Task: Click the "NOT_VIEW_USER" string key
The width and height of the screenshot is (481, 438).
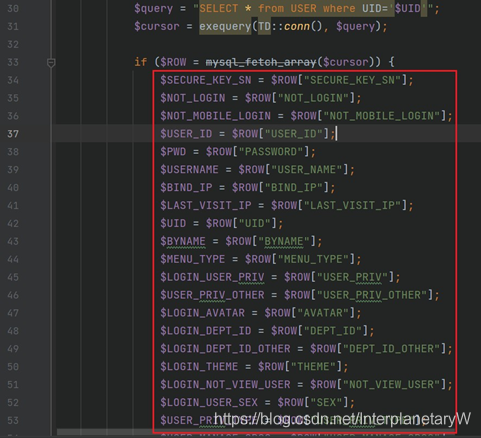Action: click(x=392, y=385)
